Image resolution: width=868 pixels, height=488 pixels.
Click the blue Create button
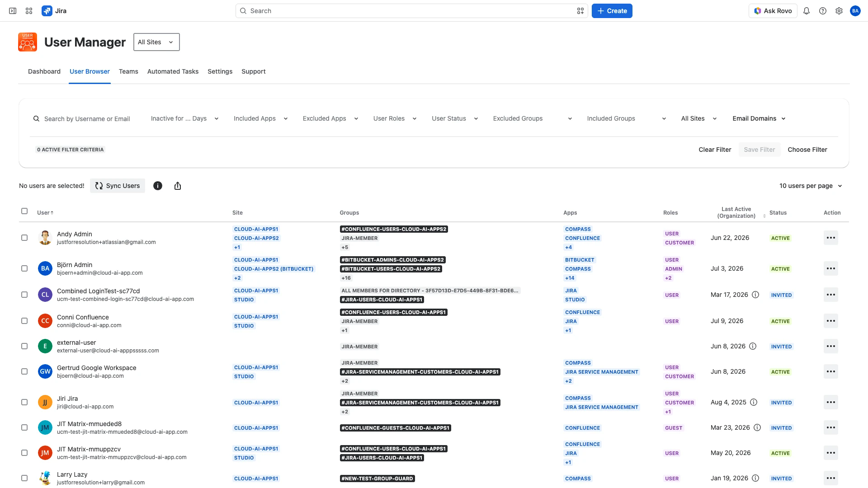(612, 11)
